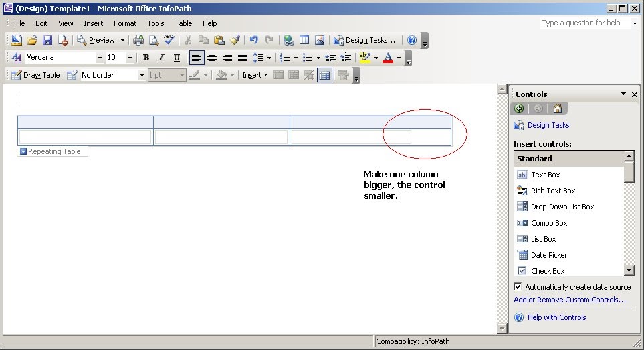Open a file with the folder icon
Viewport: 644px width, 350px height.
(x=32, y=40)
